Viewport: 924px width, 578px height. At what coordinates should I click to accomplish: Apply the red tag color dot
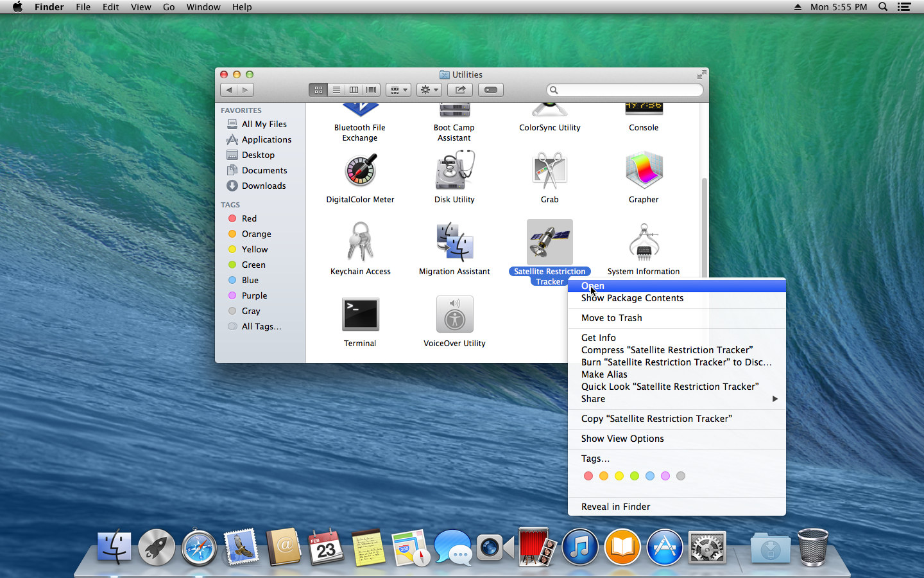point(588,476)
